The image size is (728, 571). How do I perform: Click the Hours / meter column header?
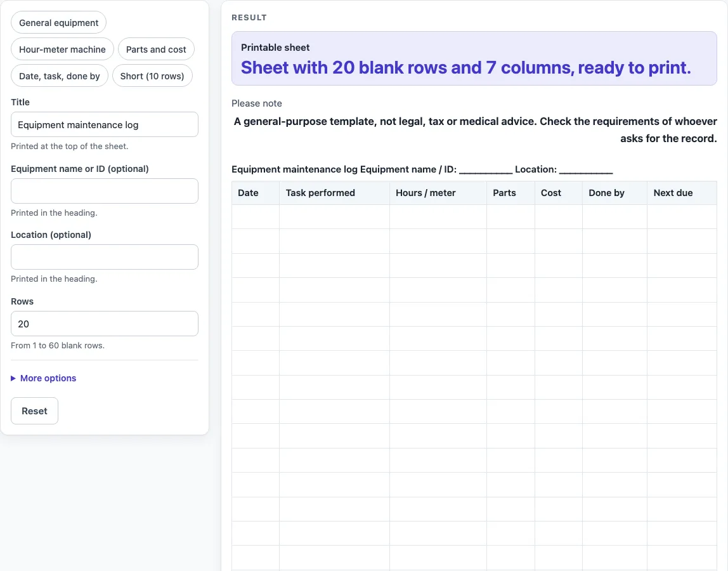pyautogui.click(x=438, y=193)
